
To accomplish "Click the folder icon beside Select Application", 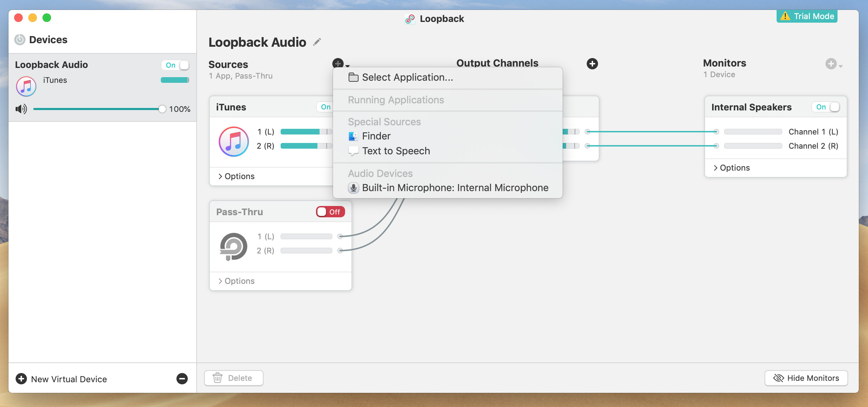I will coord(353,77).
